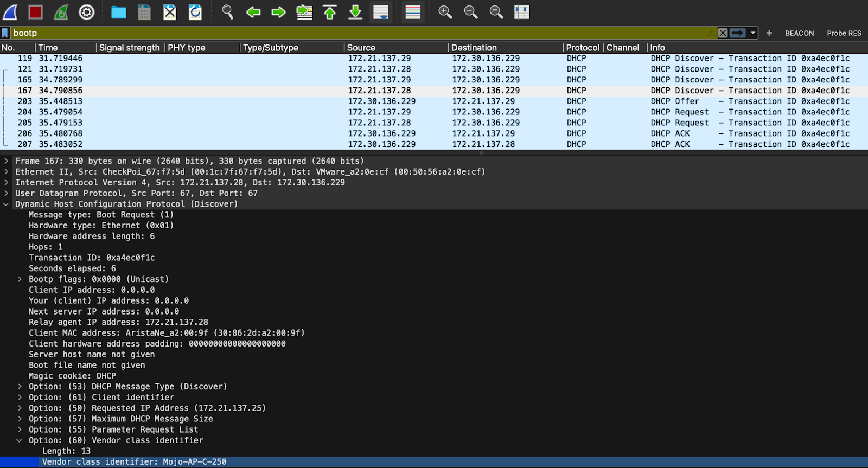This screenshot has width=868, height=468.
Task: Click the Type/Subtype column header
Action: [x=292, y=48]
